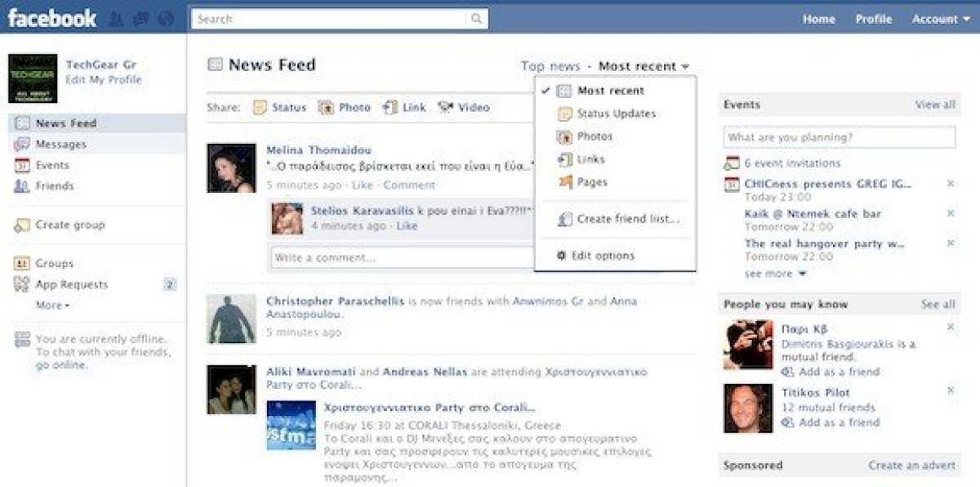Open Profile from top bar
This screenshot has height=487, width=980.
point(874,19)
